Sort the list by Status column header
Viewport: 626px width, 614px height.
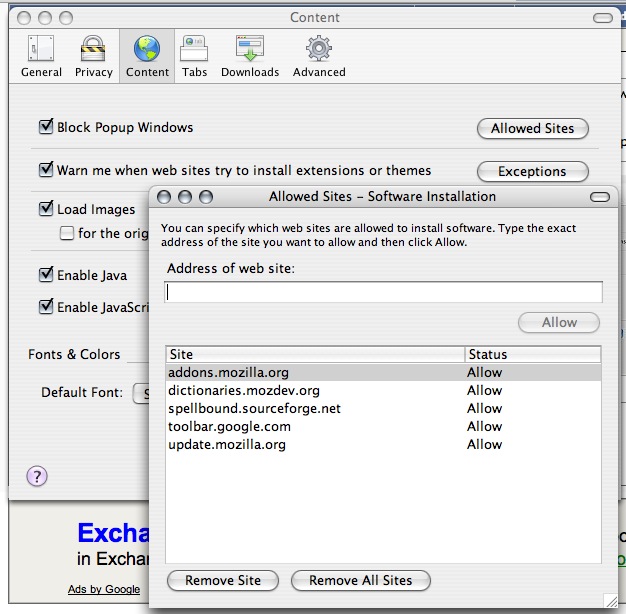[533, 355]
